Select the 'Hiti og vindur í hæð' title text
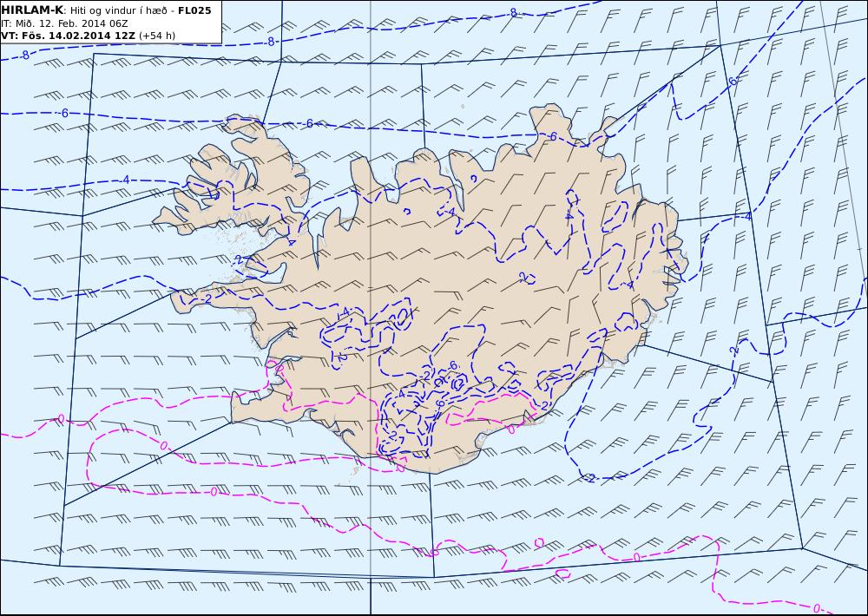 (x=117, y=10)
